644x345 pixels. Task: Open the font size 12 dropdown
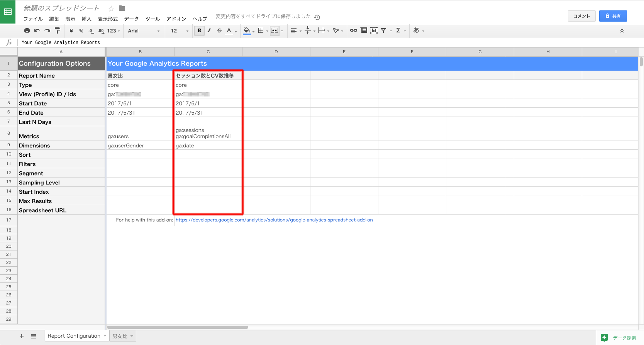[180, 30]
